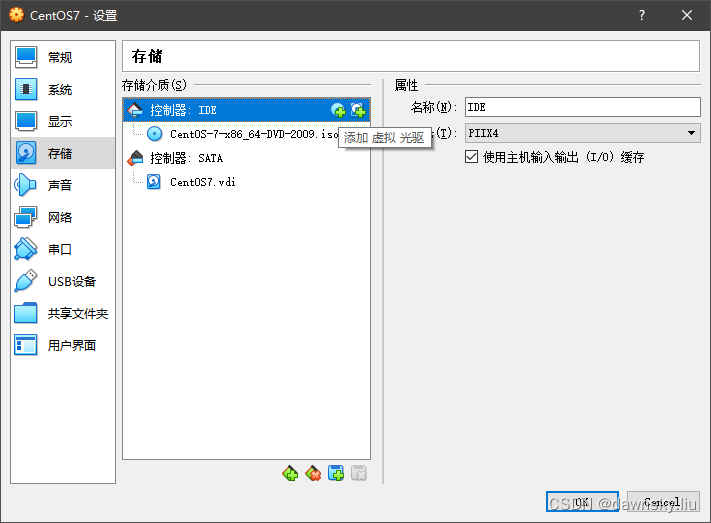This screenshot has width=711, height=523.
Task: Click the optical disc icon beside the iso
Action: [155, 134]
